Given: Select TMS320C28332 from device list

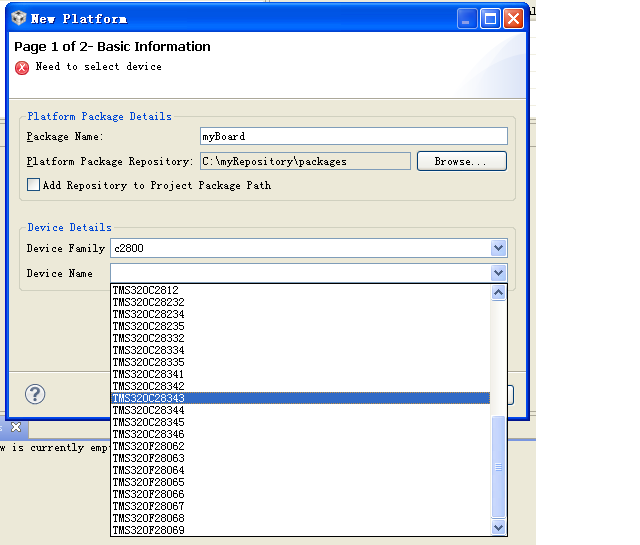Looking at the screenshot, I should (x=300, y=338).
